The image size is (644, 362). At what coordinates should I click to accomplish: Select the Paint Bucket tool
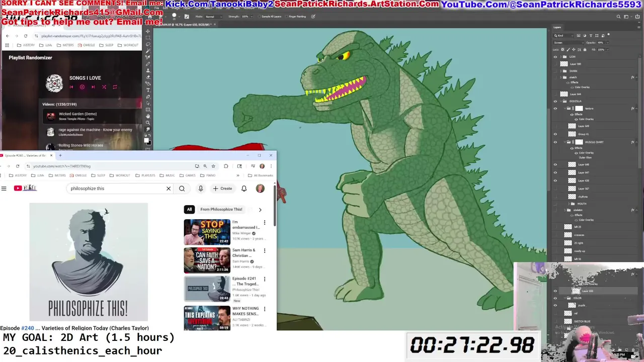click(147, 83)
